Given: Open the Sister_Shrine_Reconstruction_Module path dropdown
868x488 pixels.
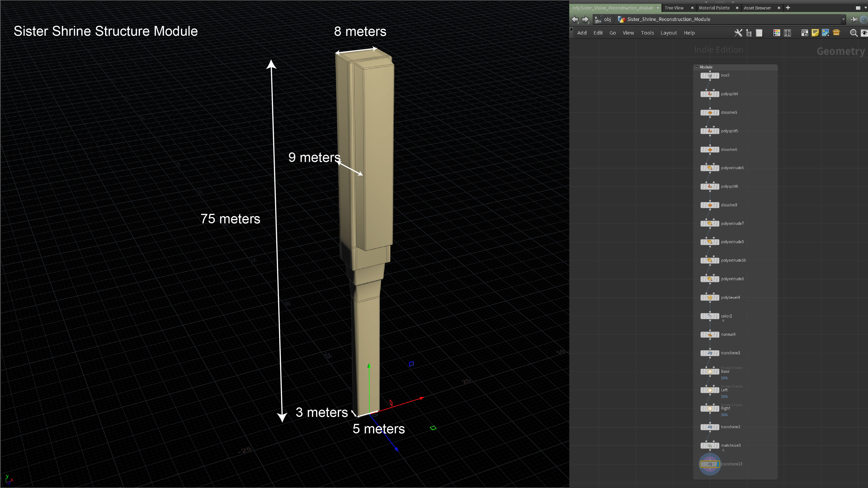Looking at the screenshot, I should tap(844, 19).
